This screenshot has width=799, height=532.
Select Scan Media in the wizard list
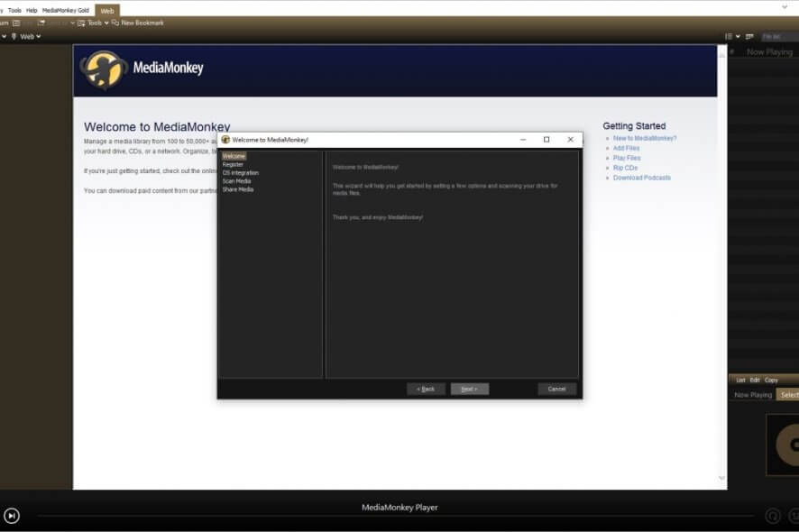236,181
